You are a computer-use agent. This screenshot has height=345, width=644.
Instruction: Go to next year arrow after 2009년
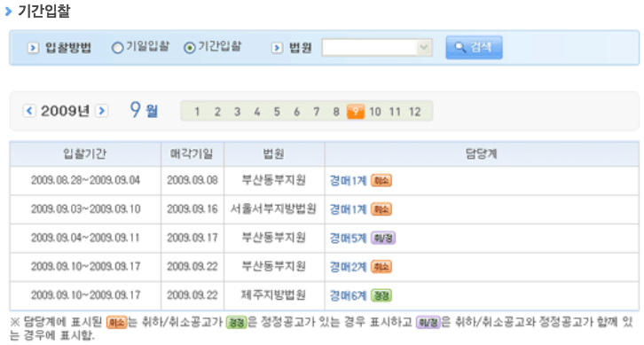(102, 111)
